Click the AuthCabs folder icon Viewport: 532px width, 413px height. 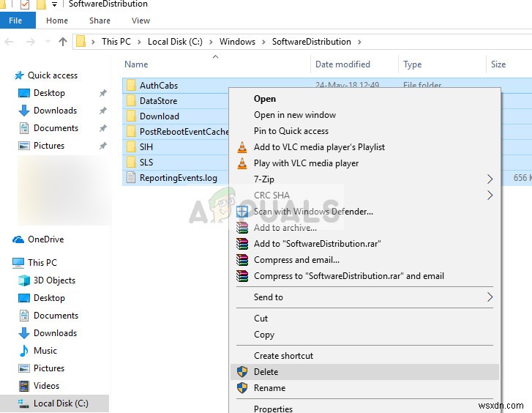tap(131, 85)
